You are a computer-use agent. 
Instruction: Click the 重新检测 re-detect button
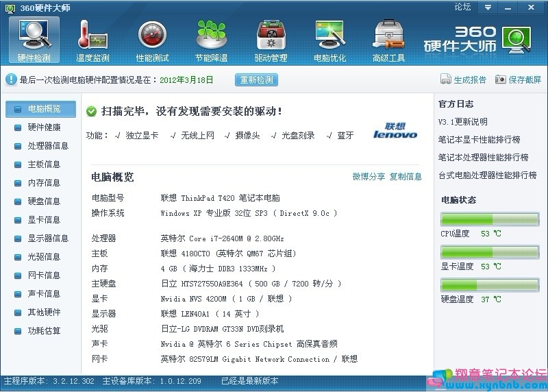click(x=256, y=79)
